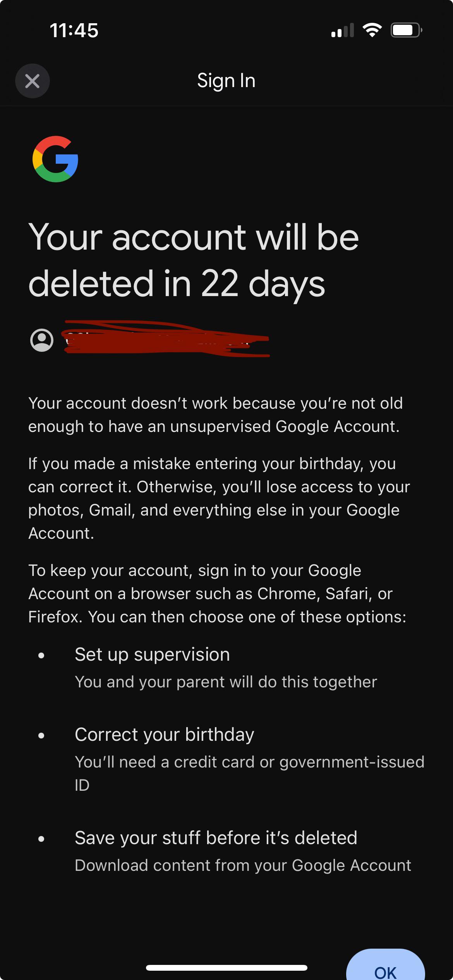Tap the account deletion heading

[x=194, y=260]
